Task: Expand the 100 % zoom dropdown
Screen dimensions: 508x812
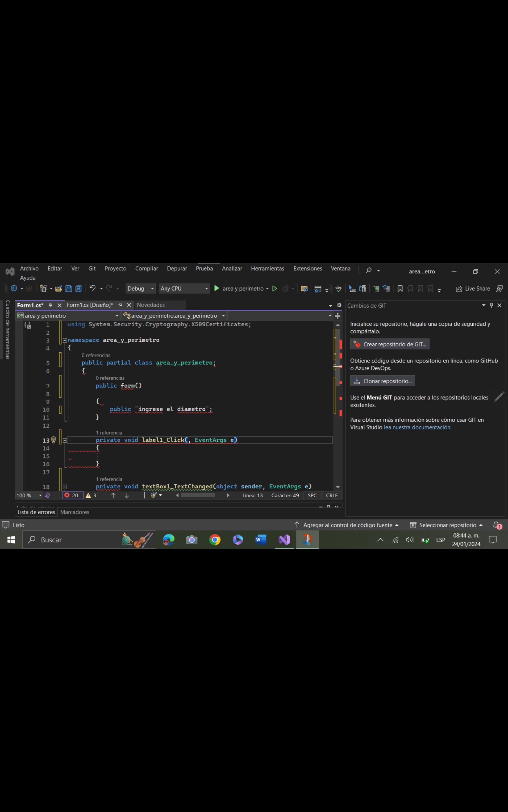Action: coord(40,495)
